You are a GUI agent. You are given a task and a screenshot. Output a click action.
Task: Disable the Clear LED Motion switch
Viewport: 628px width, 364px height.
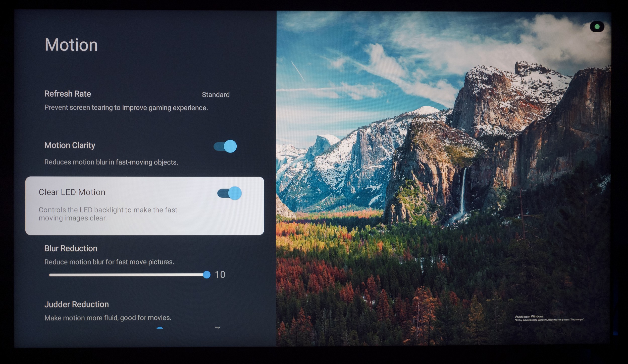pyautogui.click(x=229, y=193)
